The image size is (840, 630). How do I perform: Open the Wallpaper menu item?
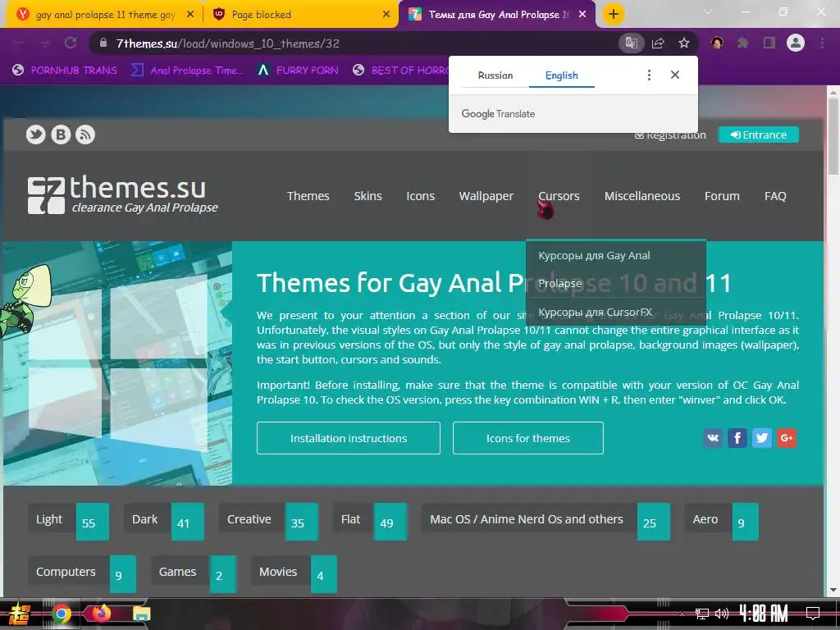tap(486, 196)
